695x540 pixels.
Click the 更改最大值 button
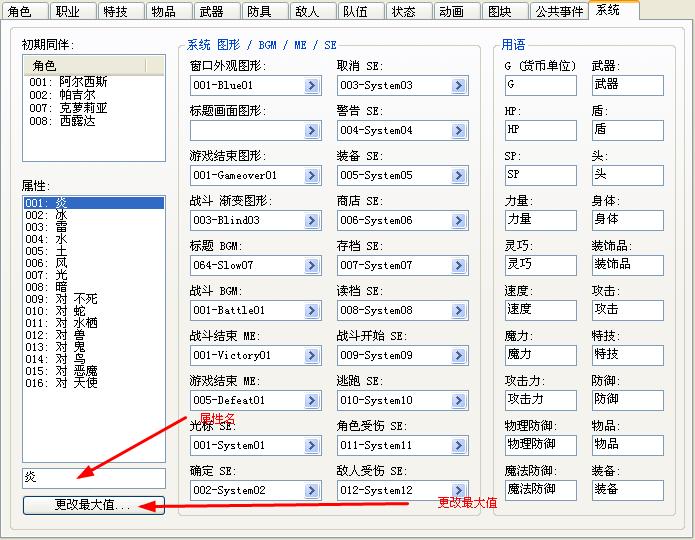click(94, 505)
